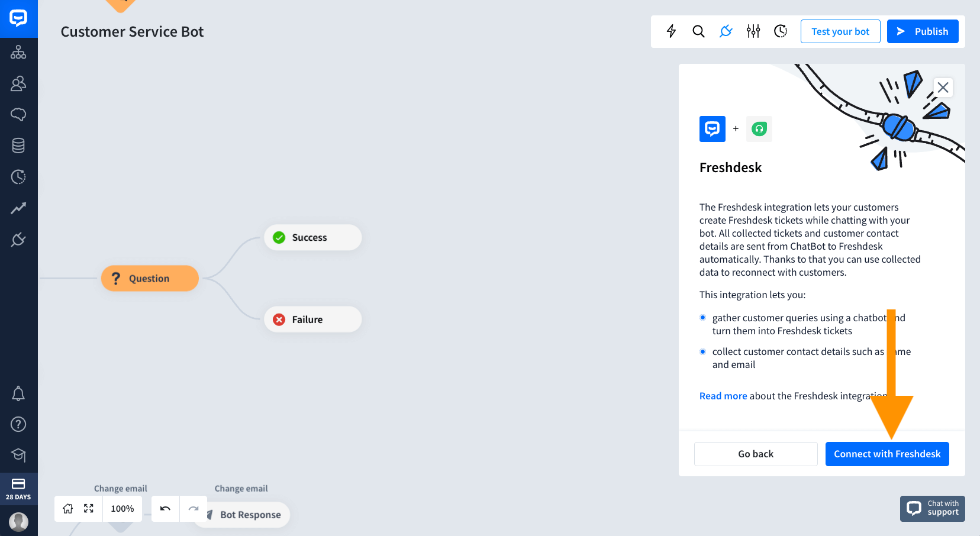Click the ChatBot logo in Freshdesk panel
Screen dimensions: 980x536
pos(713,128)
